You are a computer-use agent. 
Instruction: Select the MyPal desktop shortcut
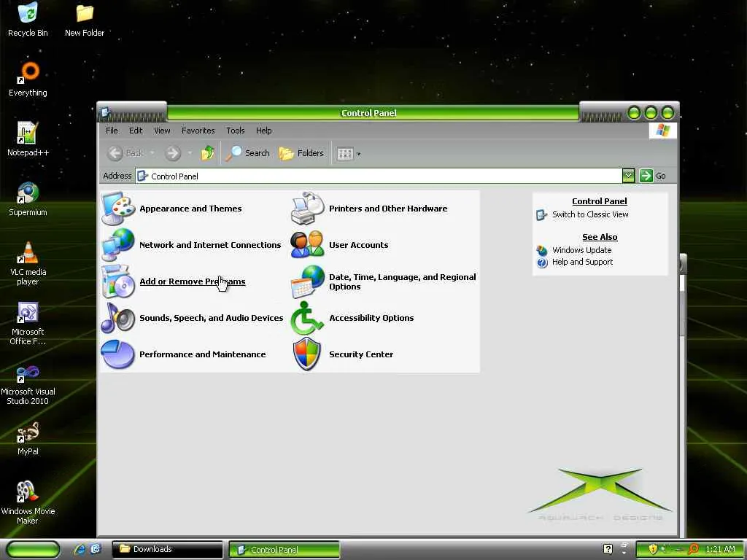pyautogui.click(x=28, y=438)
